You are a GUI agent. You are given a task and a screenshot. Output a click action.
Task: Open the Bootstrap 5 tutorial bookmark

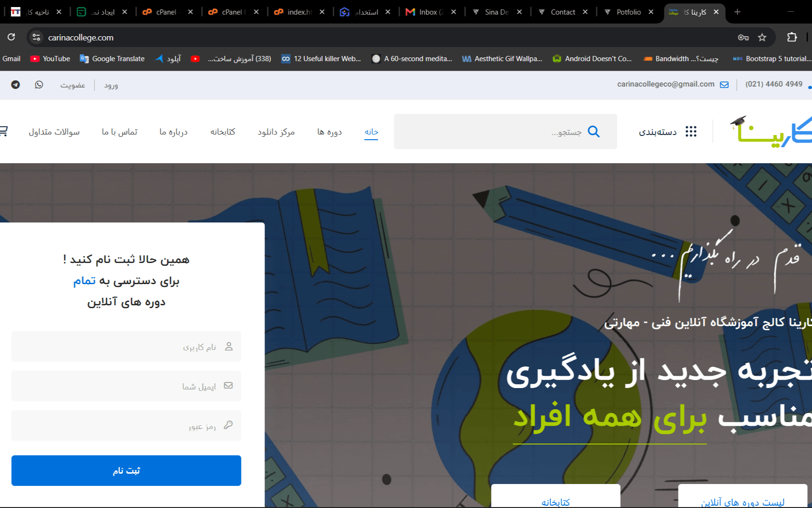tap(772, 59)
